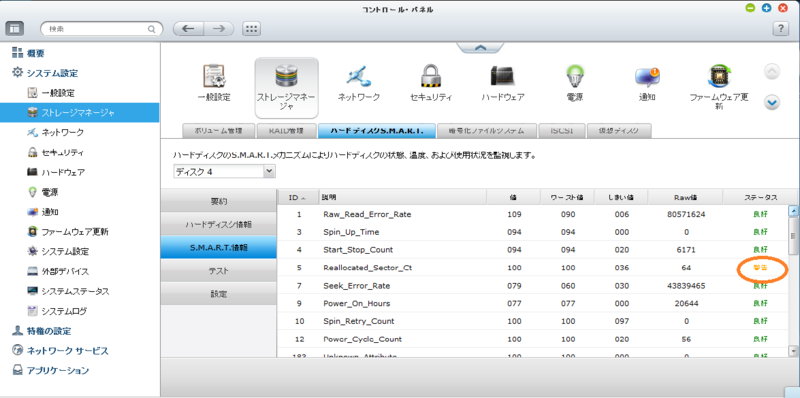800x398 pixels.
Task: Click the Raw_Read_Error_Rate attribute name
Action: [367, 214]
